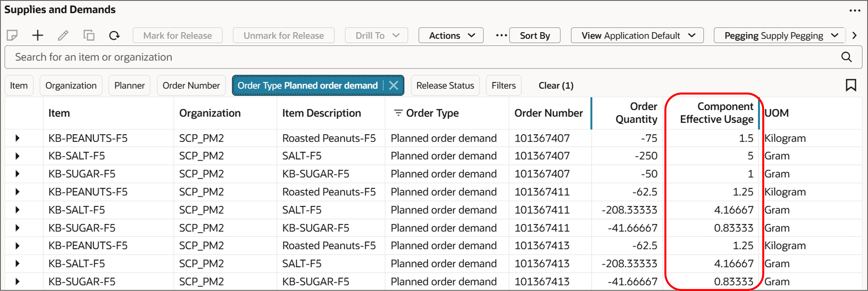
Task: Open the bookmark icon near filter chips
Action: click(851, 85)
